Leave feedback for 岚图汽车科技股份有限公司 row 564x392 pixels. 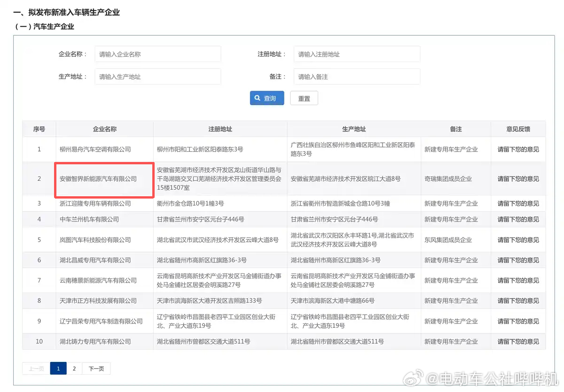(518, 240)
